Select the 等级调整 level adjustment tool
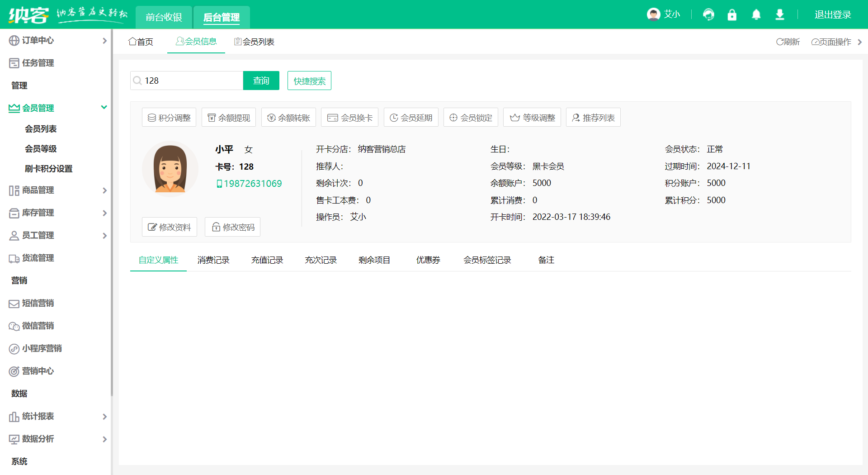868x475 pixels. (532, 117)
